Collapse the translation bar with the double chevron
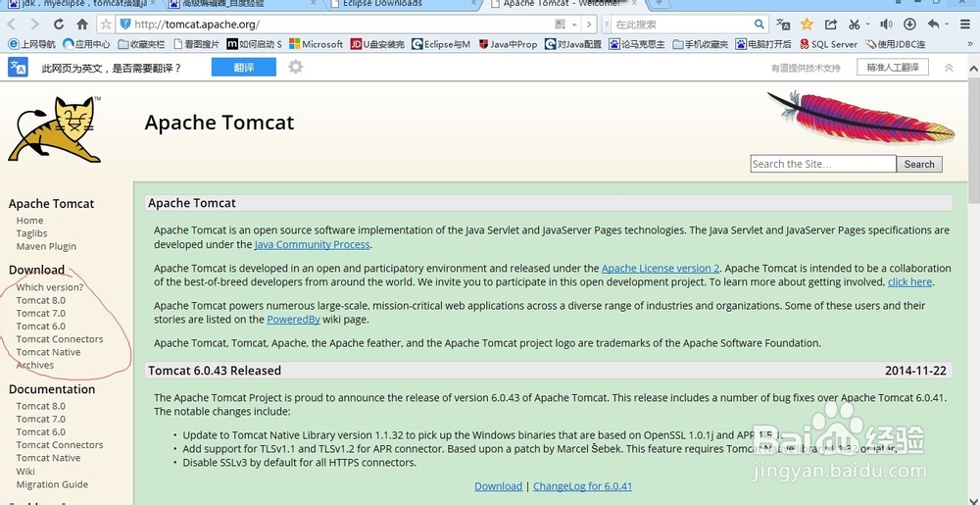Screen dimensions: 980x505 [x=949, y=68]
